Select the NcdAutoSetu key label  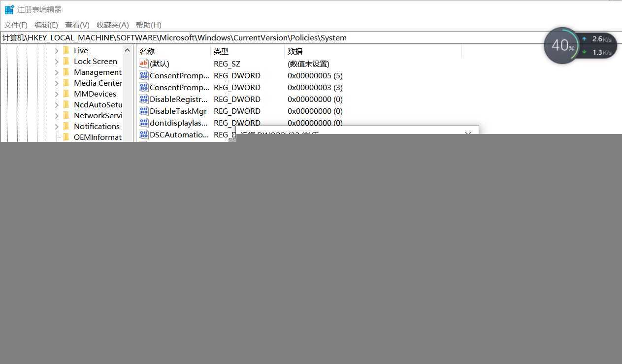[98, 104]
